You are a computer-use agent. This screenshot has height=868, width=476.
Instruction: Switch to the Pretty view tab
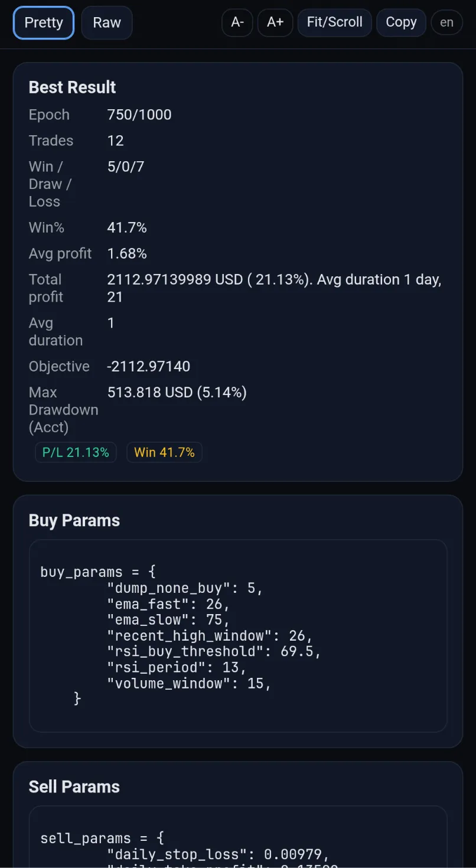coord(44,23)
